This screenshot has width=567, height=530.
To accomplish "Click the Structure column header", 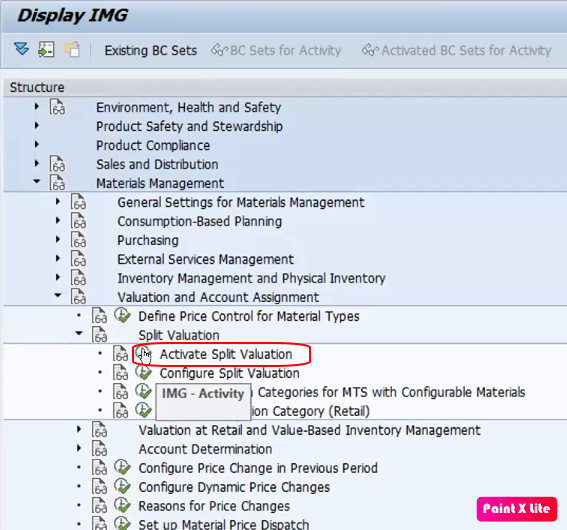I will (x=37, y=87).
